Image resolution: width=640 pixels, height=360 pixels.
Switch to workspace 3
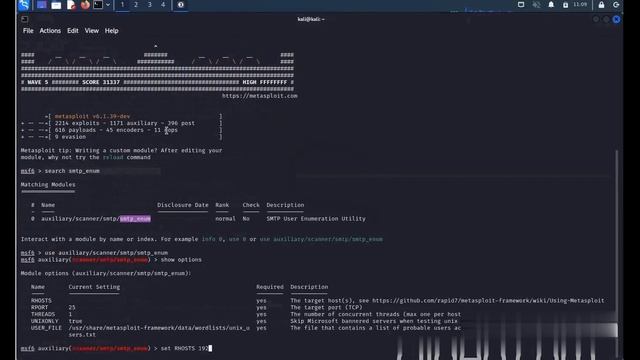[149, 5]
